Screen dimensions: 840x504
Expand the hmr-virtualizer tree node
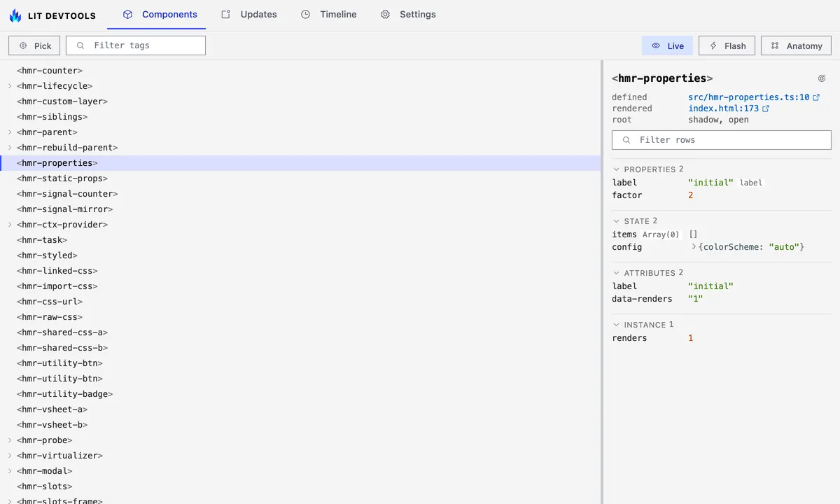click(x=10, y=456)
